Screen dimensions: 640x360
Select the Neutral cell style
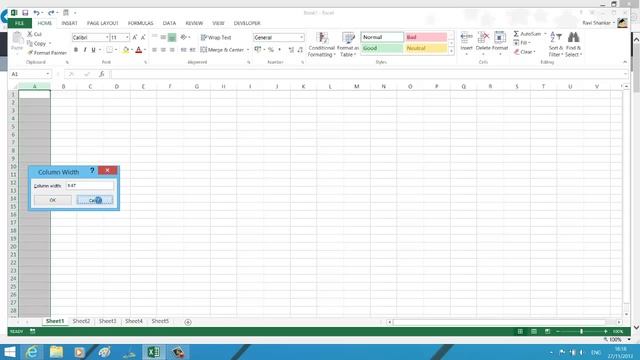point(426,48)
